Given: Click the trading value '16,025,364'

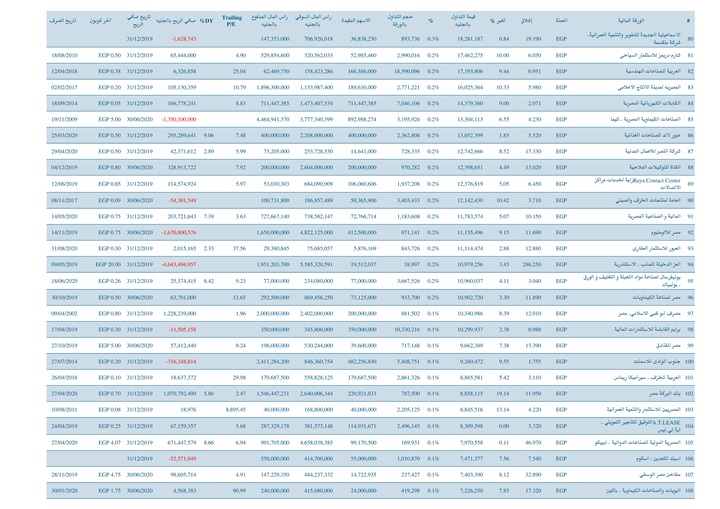Looking at the screenshot, I should (470, 87).
